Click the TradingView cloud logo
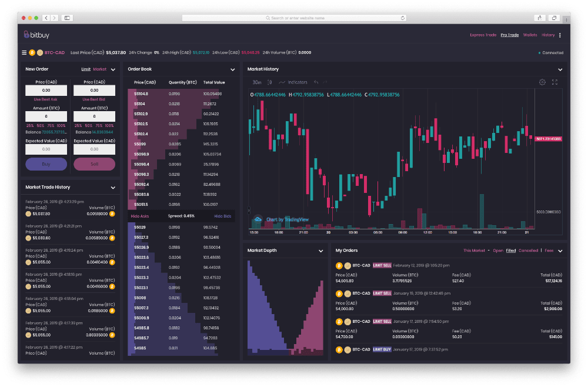This screenshot has height=387, width=588. tap(258, 219)
